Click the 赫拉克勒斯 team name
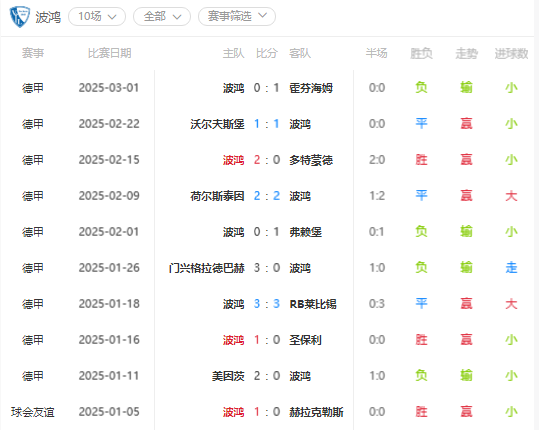 [316, 412]
